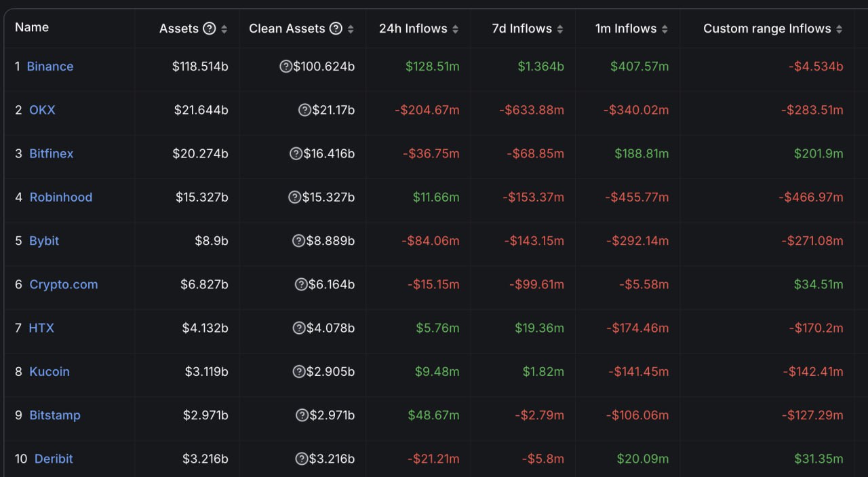Click the 7d inflow value -$5.8m
This screenshot has height=477, width=868.
pyautogui.click(x=543, y=459)
